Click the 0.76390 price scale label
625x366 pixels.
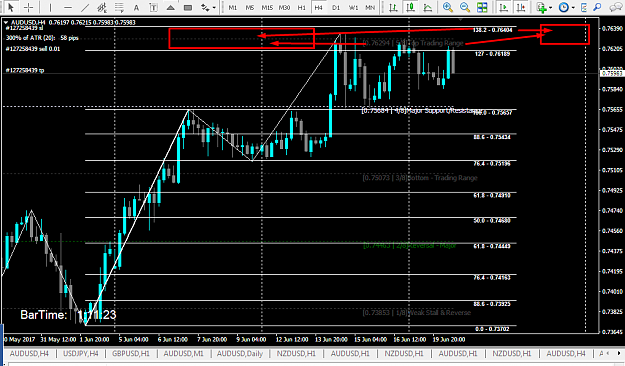612,29
